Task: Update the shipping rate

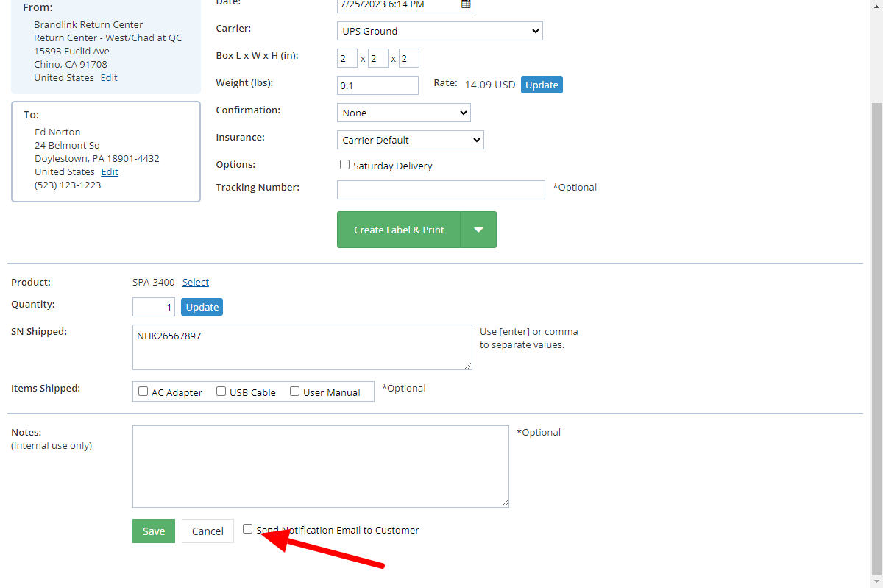Action: tap(542, 85)
